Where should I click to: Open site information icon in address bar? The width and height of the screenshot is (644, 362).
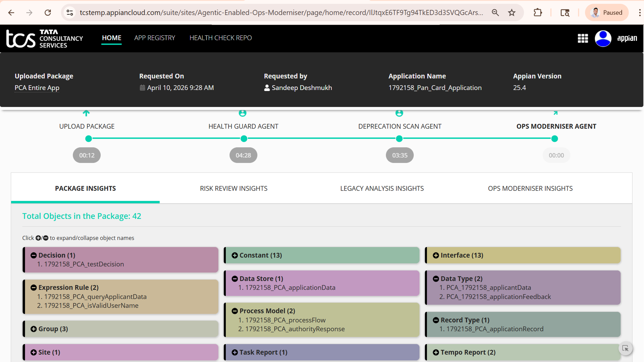[x=70, y=13]
